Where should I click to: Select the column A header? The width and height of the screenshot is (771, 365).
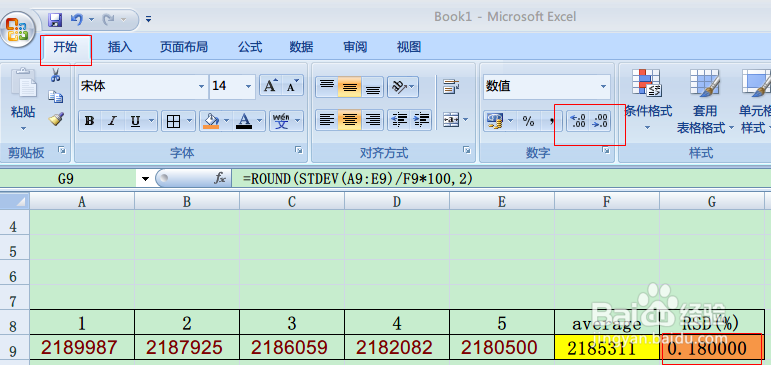pos(82,201)
